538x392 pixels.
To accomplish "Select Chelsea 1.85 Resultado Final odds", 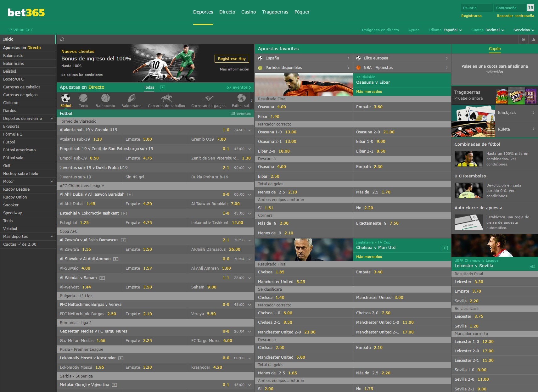I will point(304,272).
